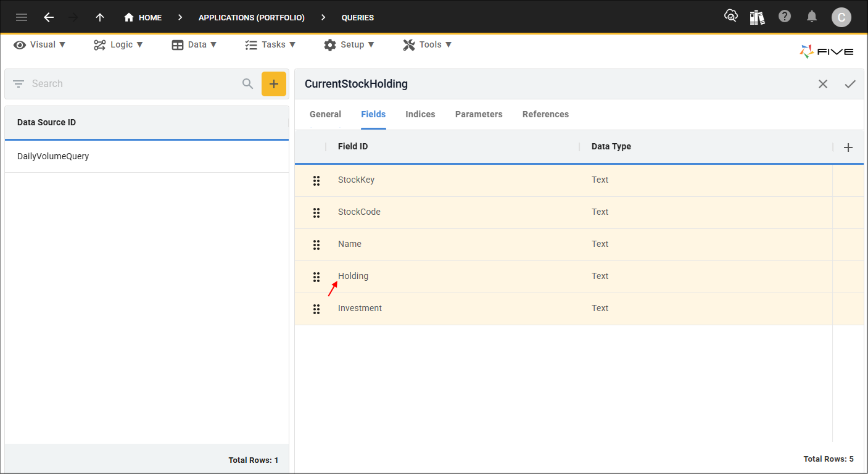
Task: Click the help question mark icon
Action: point(785,17)
